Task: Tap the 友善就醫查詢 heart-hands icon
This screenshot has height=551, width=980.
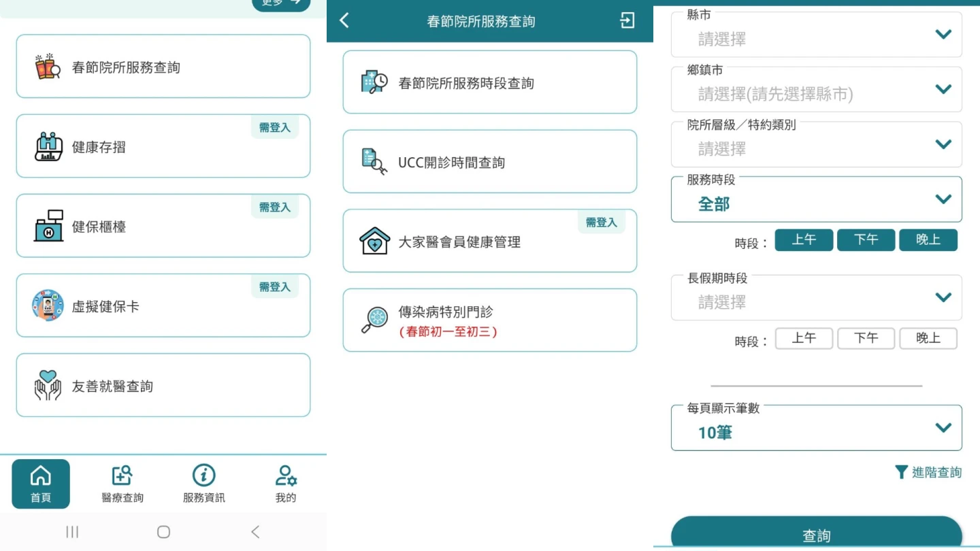Action: point(48,385)
